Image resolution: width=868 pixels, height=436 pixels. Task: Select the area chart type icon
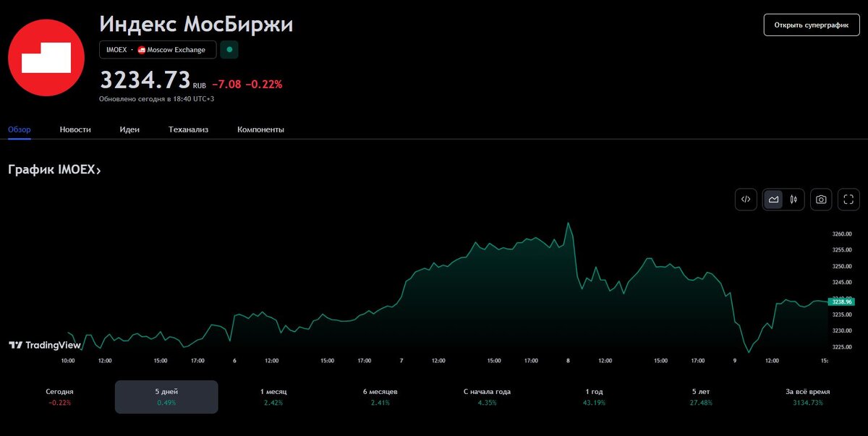pos(774,200)
